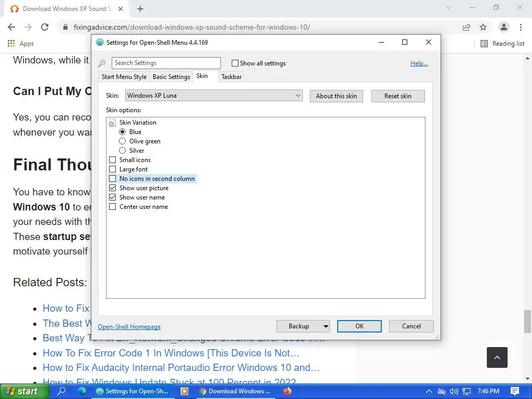Switch to Settings for Open-Shell taskbar button
The width and height of the screenshot is (532, 399).
click(x=132, y=391)
